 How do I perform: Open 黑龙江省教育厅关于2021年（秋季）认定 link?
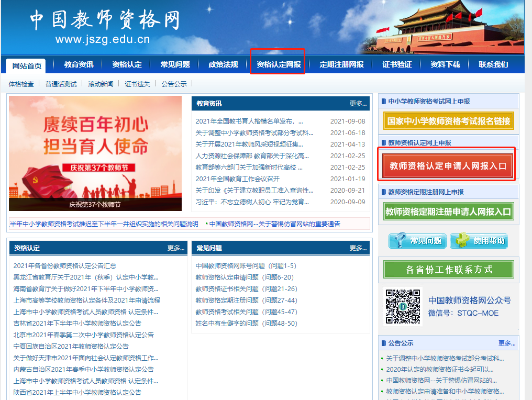[x=86, y=277]
